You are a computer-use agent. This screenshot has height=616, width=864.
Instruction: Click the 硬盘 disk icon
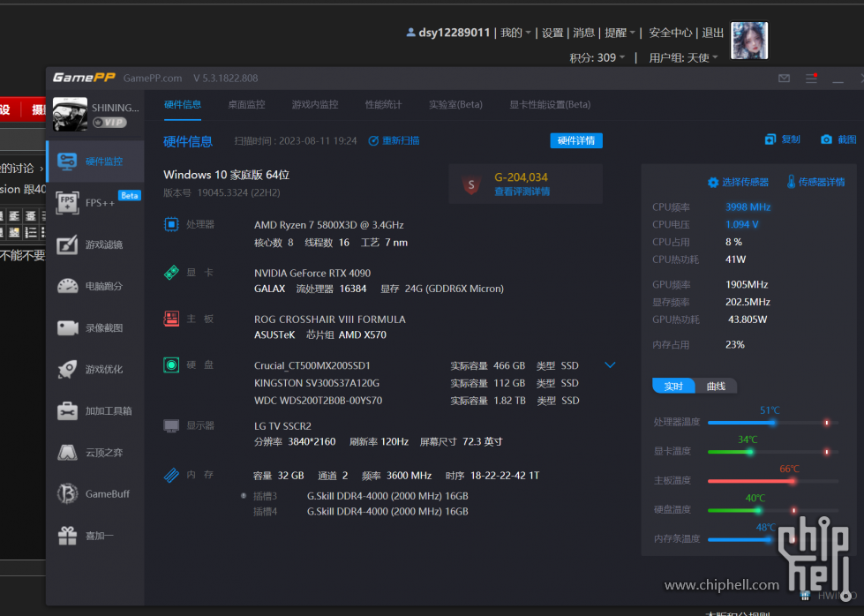point(171,364)
